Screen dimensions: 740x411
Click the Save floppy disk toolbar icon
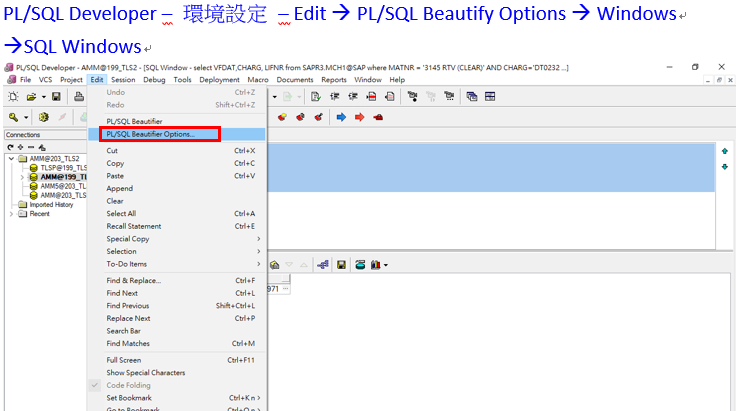click(56, 97)
